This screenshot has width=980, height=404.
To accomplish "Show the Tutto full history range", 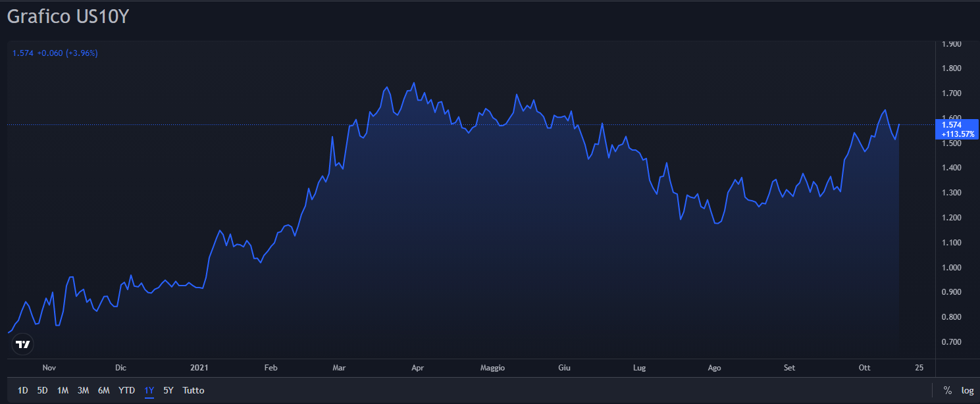I will pyautogui.click(x=193, y=390).
